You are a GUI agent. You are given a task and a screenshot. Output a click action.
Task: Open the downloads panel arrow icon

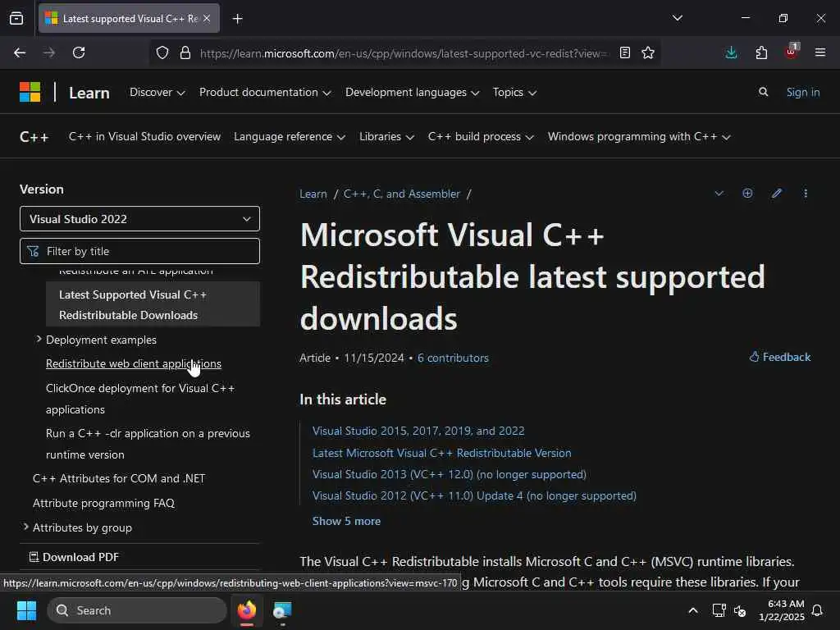(731, 52)
